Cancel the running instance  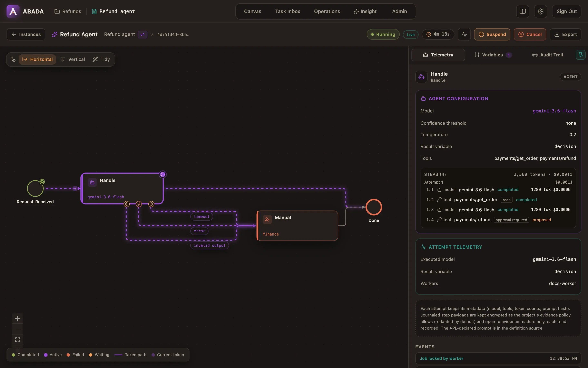tap(530, 34)
